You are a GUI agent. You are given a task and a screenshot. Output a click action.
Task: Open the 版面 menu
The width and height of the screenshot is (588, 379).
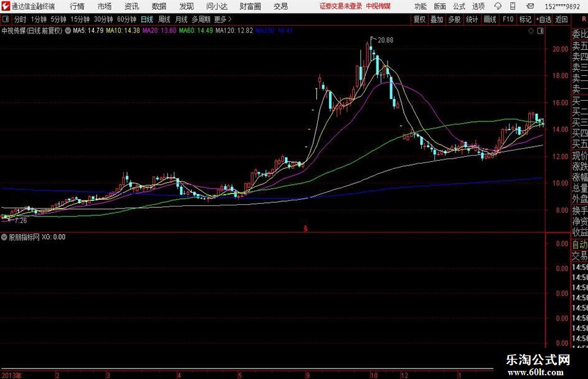[x=439, y=6]
